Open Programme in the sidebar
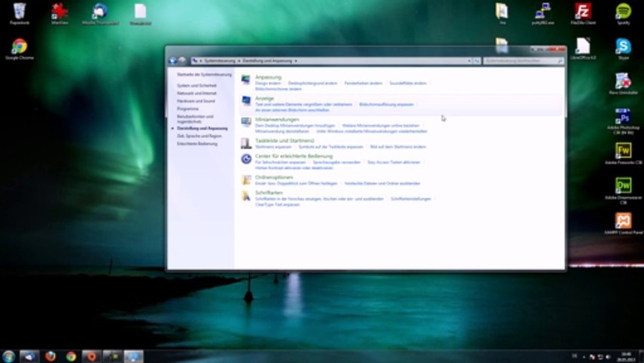This screenshot has width=644, height=363. [187, 108]
